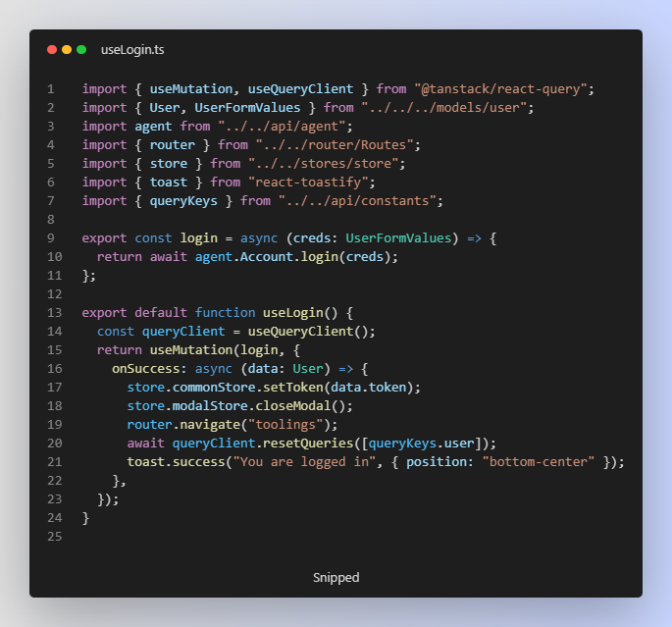Viewport: 672px width, 627px height.
Task: Click the export keyword on line 9
Action: [104, 238]
